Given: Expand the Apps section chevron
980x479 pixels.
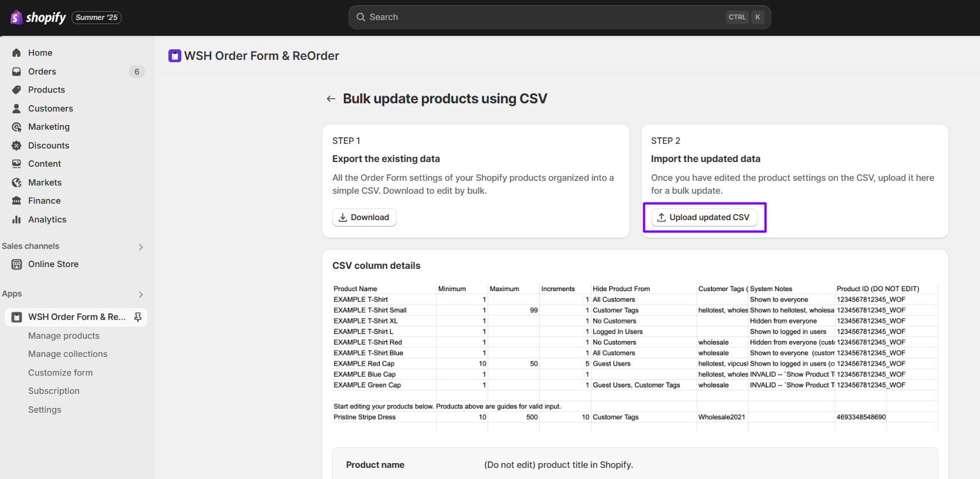Looking at the screenshot, I should [x=141, y=294].
